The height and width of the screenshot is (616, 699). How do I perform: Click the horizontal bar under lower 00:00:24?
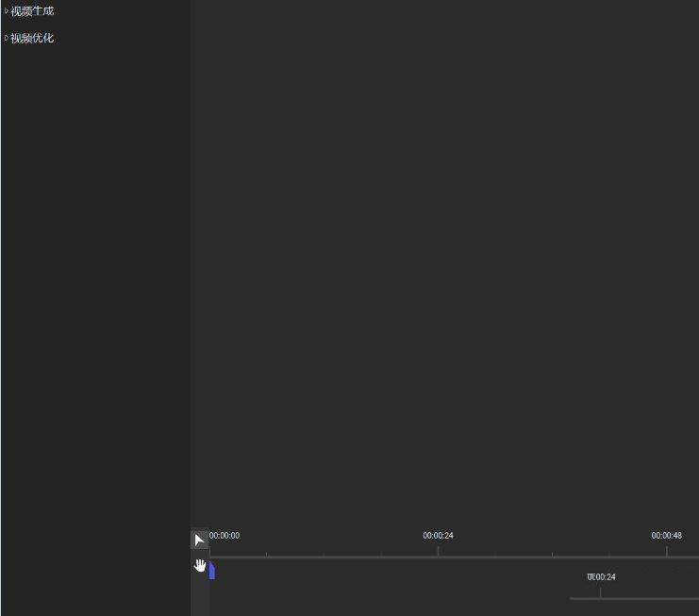click(632, 598)
